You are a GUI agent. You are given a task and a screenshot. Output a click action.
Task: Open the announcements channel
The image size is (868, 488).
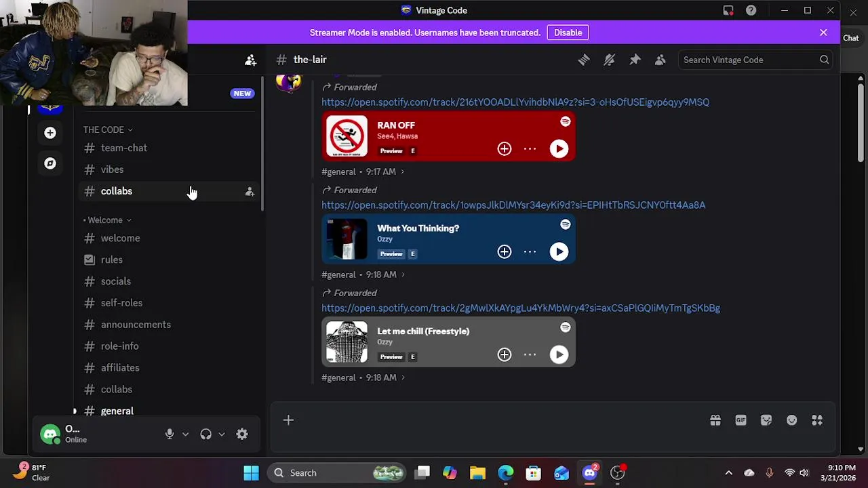pyautogui.click(x=168, y=325)
